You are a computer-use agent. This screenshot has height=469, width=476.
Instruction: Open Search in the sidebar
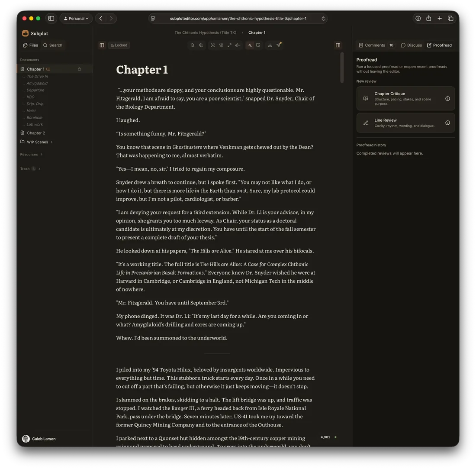point(53,45)
